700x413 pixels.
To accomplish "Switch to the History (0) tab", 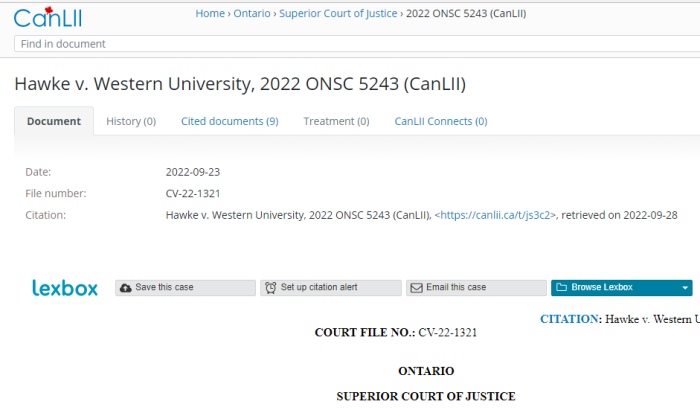I will [x=131, y=121].
